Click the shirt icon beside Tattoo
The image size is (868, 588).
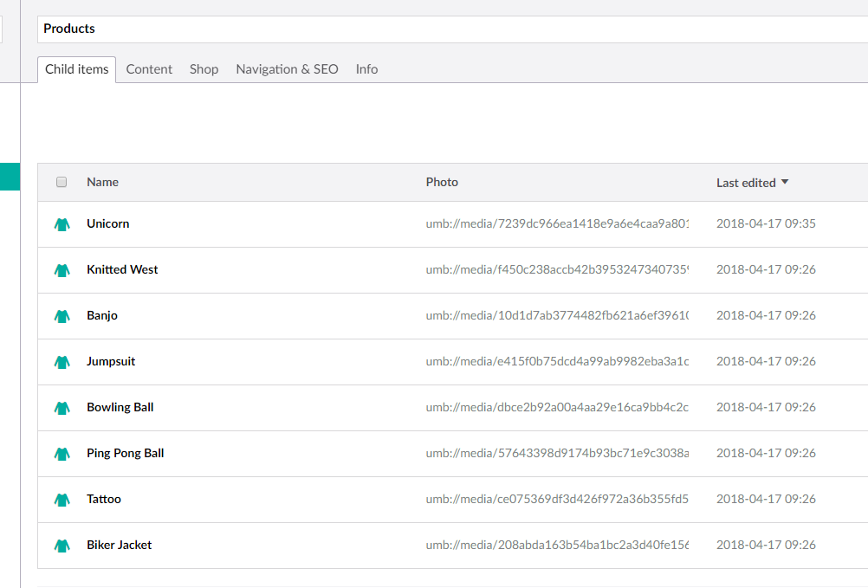tap(62, 499)
